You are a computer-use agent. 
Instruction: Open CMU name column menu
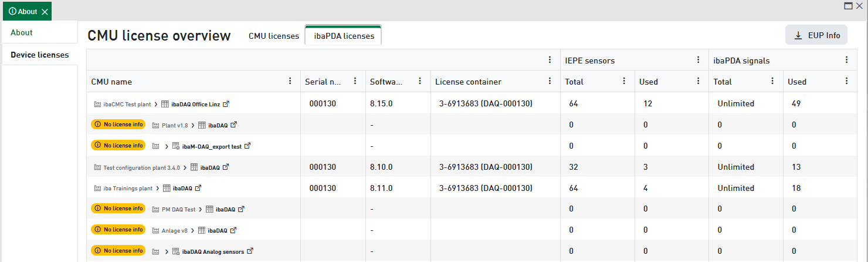(290, 81)
